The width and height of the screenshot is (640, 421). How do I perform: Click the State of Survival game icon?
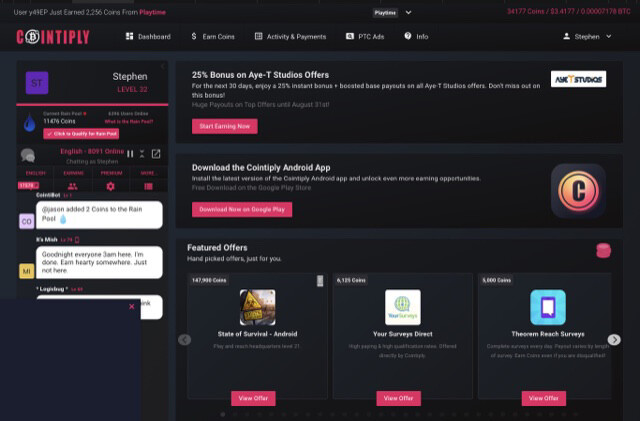[258, 307]
